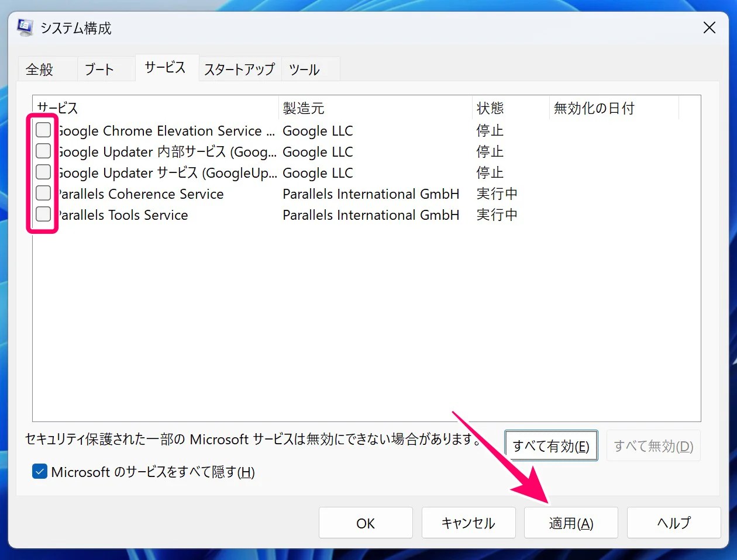Uncheck Microsoft のサービスをすべて隠す

[x=39, y=471]
